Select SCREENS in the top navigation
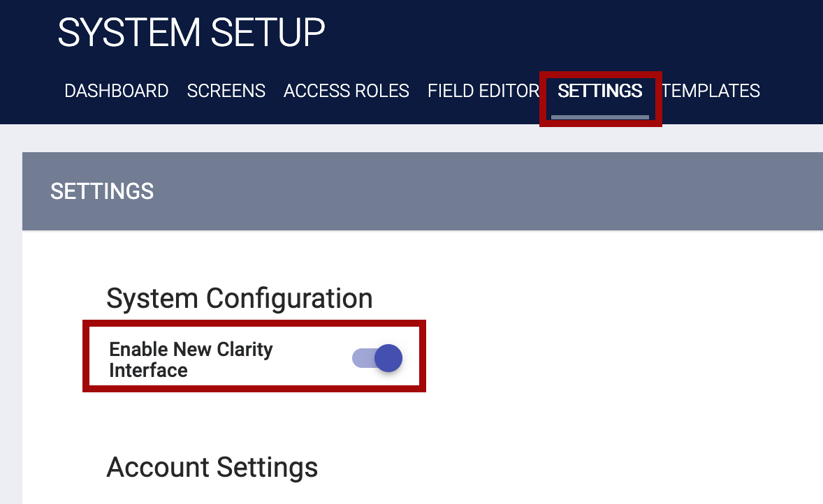This screenshot has width=823, height=504. click(226, 91)
